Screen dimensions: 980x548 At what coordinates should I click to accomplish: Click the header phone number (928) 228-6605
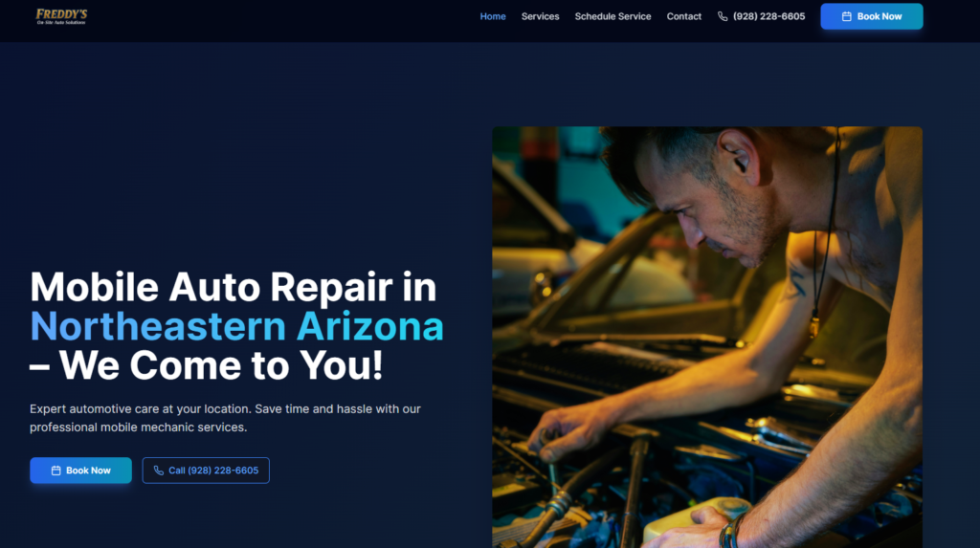coord(768,16)
